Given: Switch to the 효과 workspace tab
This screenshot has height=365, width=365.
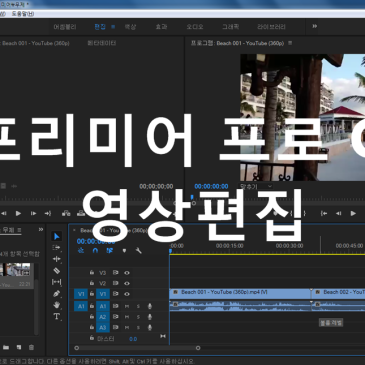Looking at the screenshot, I should pyautogui.click(x=161, y=27).
